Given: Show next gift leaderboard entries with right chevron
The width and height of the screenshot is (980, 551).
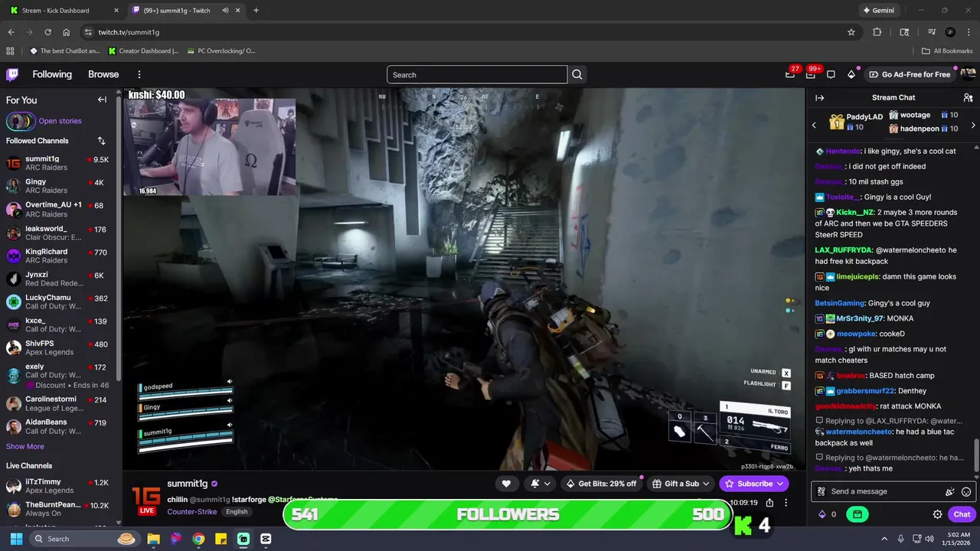Looking at the screenshot, I should [x=973, y=125].
